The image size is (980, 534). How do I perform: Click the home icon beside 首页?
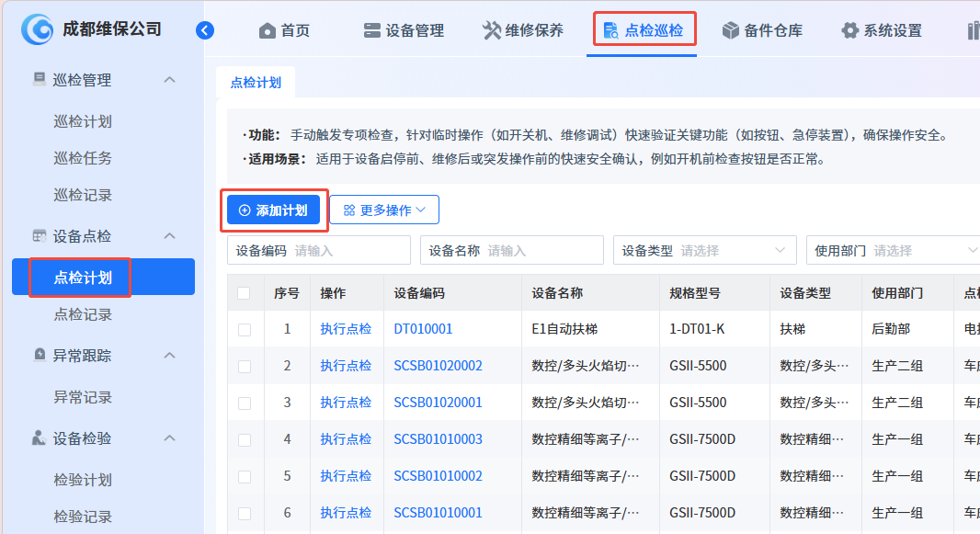click(x=268, y=30)
